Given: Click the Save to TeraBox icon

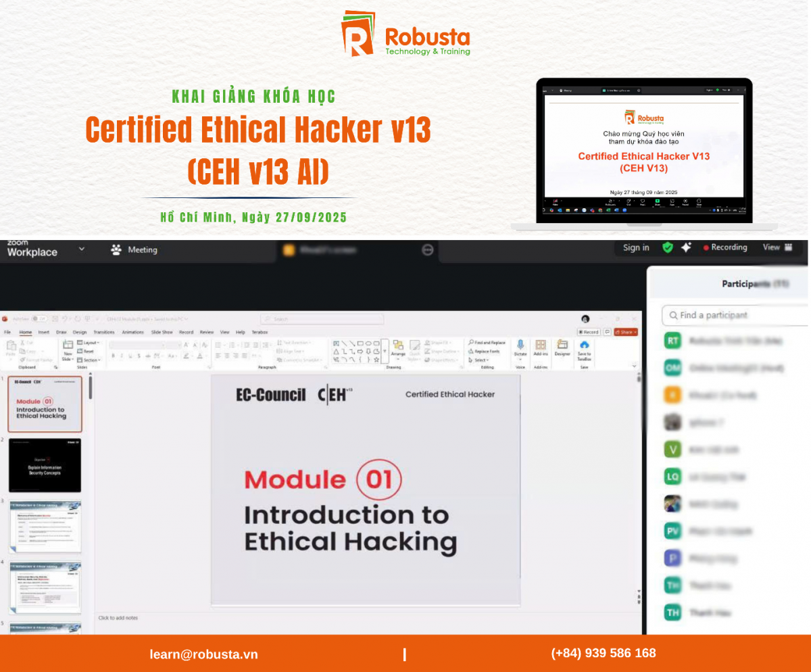Looking at the screenshot, I should (584, 345).
